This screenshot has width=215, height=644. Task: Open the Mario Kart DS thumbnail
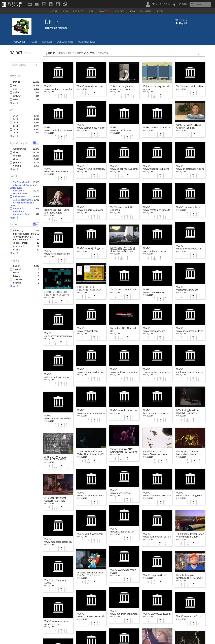[124, 314]
